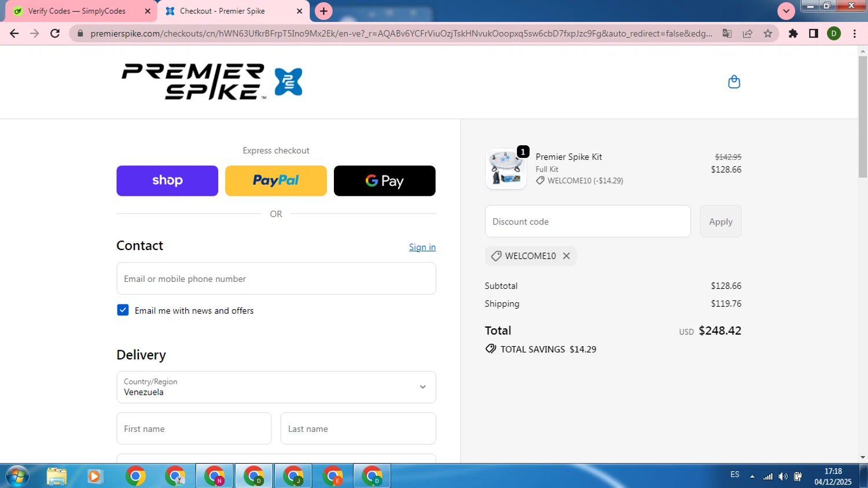Image resolution: width=868 pixels, height=488 pixels.
Task: Click the TOTAL SAVINGS $14.29 text
Action: click(548, 349)
